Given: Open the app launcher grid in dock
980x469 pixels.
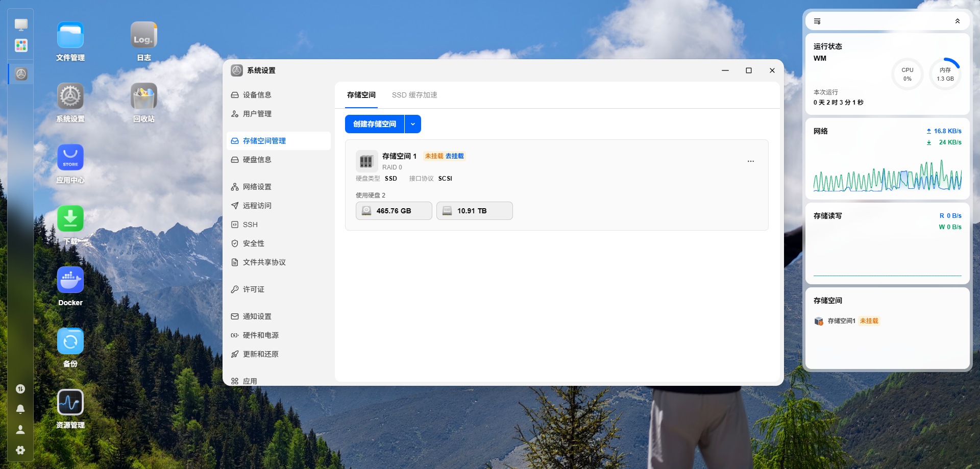Looking at the screenshot, I should (x=21, y=45).
